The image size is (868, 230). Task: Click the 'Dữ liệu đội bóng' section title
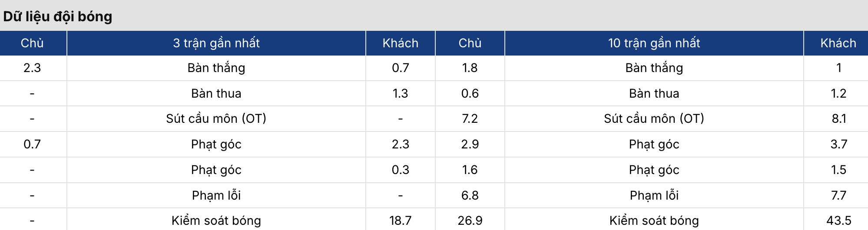coord(58,16)
